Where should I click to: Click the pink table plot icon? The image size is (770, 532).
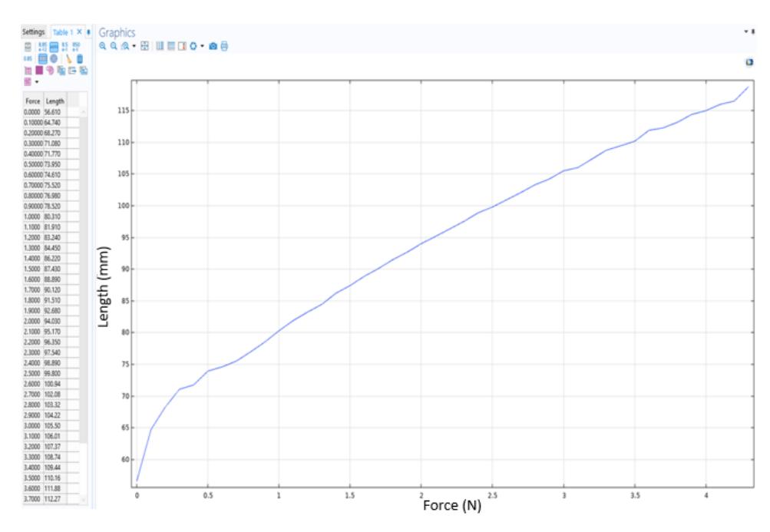[x=28, y=71]
